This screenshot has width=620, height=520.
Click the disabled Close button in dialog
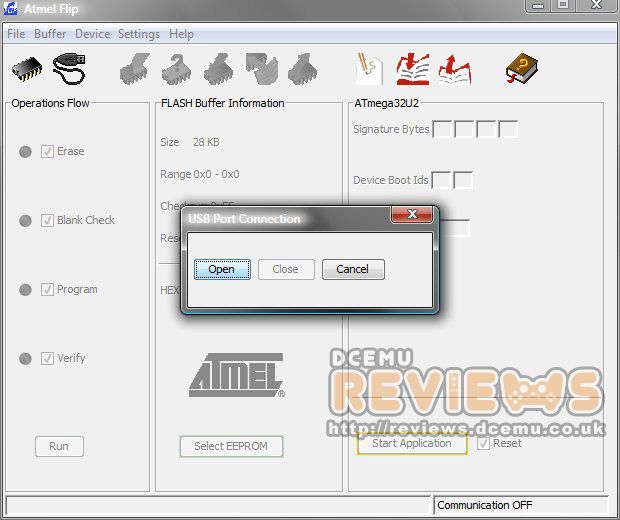click(x=286, y=269)
